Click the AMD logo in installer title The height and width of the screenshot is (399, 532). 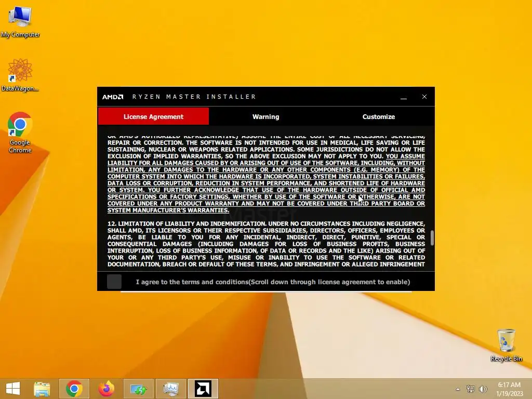pyautogui.click(x=113, y=97)
